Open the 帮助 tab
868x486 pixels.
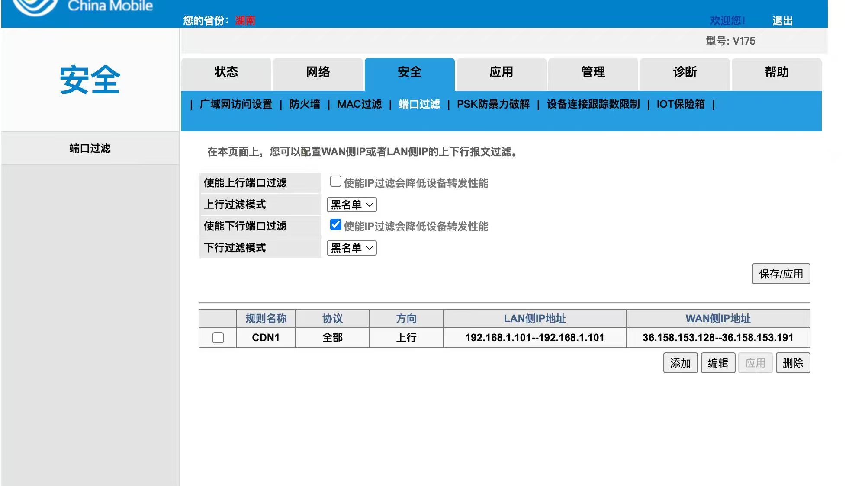coord(776,72)
